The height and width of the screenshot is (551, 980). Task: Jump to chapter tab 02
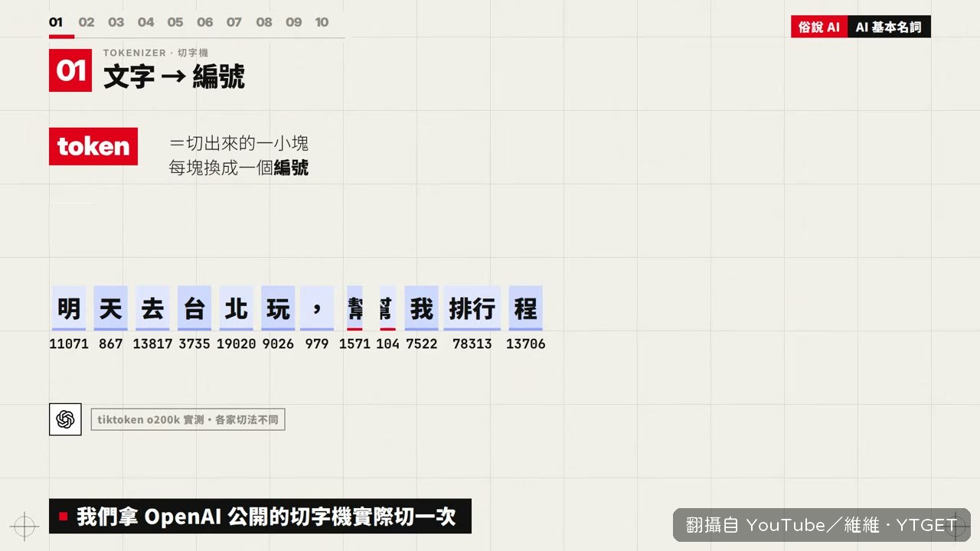tap(87, 22)
